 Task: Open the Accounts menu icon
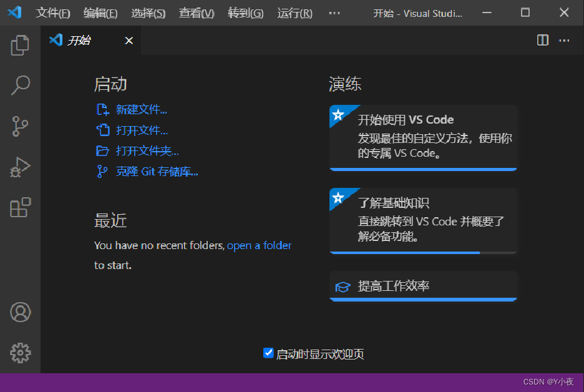(x=20, y=312)
